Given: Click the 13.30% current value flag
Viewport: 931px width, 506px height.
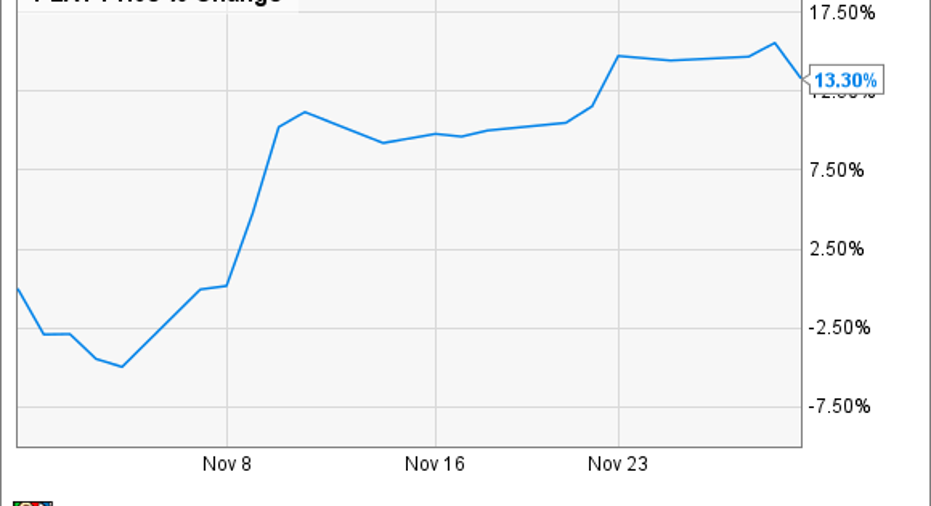Looking at the screenshot, I should click(x=844, y=80).
